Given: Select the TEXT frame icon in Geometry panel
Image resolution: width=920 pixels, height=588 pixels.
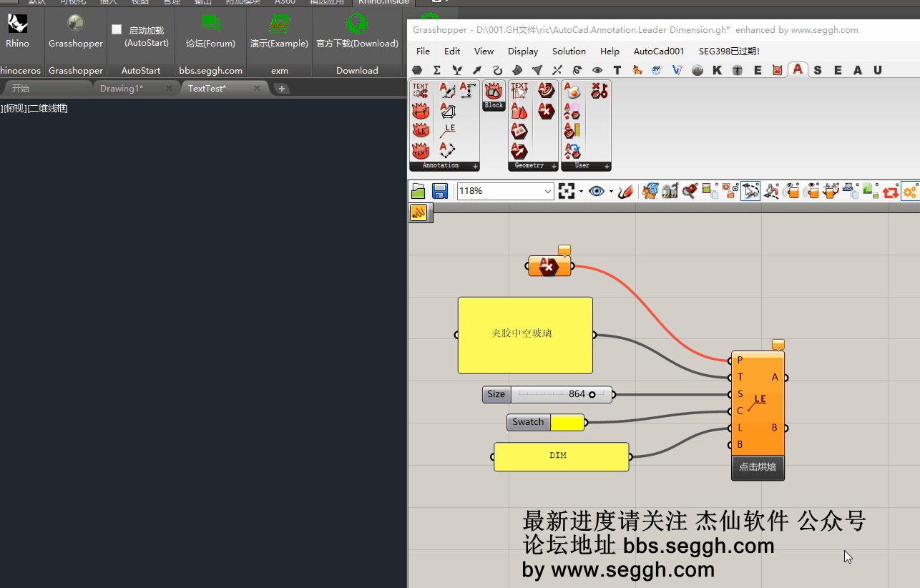Looking at the screenshot, I should pos(519,90).
